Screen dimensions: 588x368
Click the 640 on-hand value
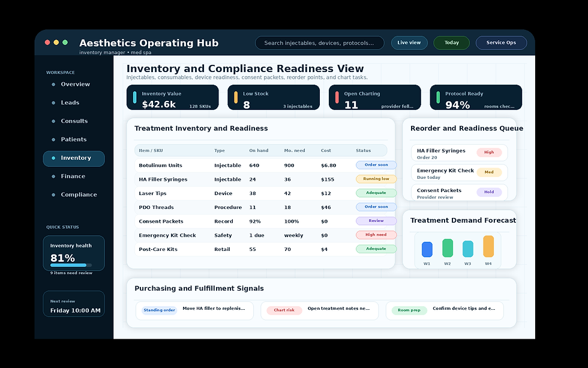click(254, 166)
